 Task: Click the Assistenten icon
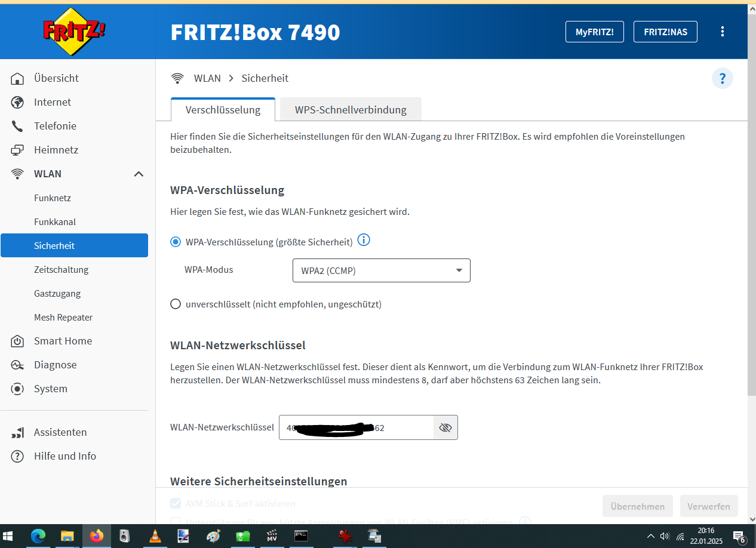click(18, 432)
